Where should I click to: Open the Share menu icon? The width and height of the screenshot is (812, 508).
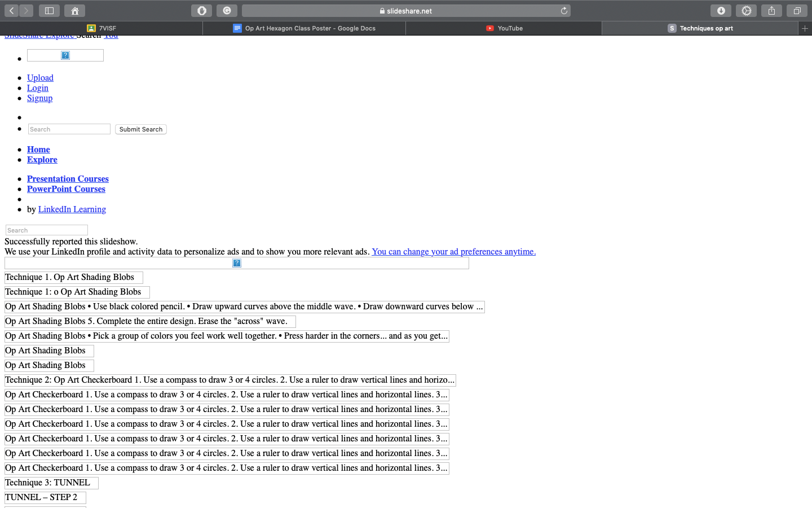pos(771,10)
